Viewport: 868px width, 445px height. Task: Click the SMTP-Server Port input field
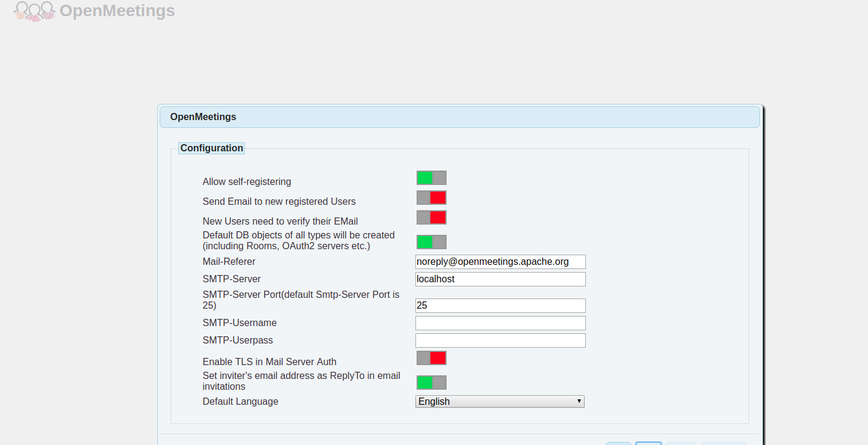(501, 306)
